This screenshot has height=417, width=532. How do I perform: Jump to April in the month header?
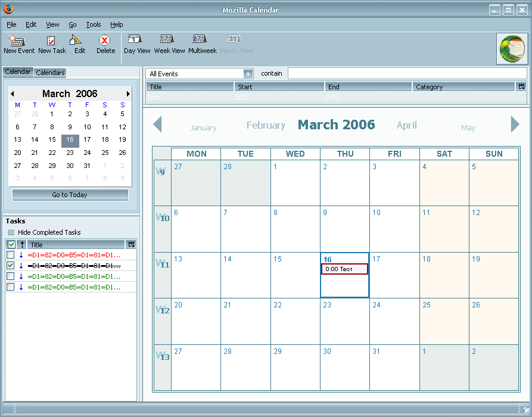coord(406,125)
